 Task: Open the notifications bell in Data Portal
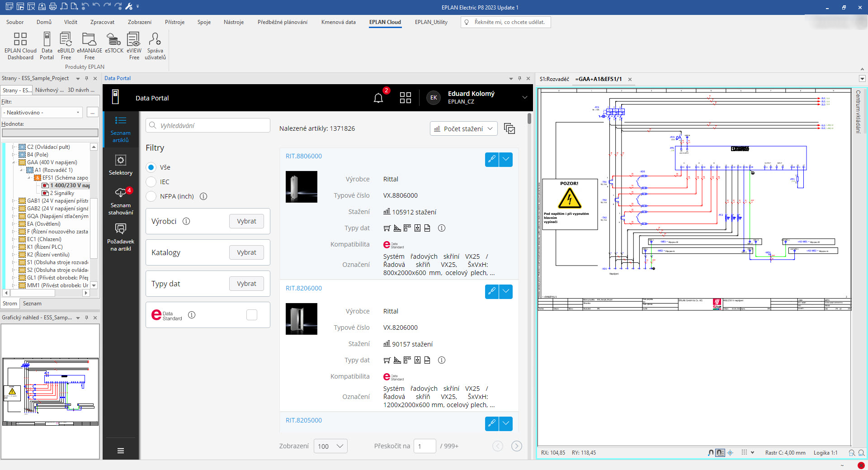(378, 98)
